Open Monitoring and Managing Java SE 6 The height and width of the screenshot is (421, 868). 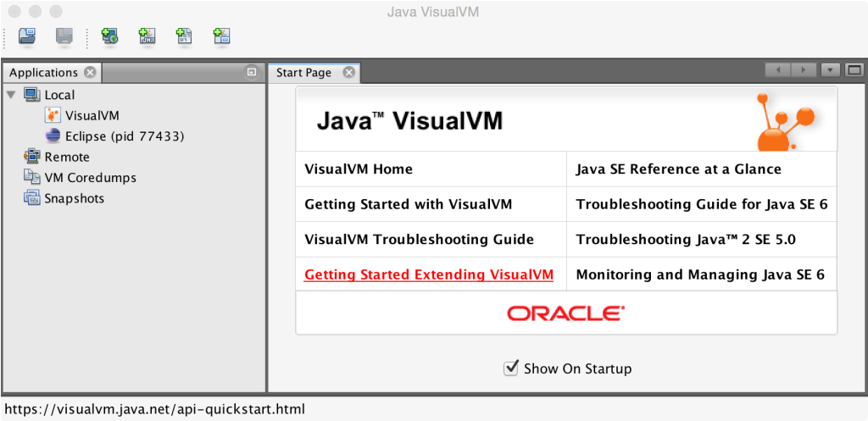[x=700, y=275]
